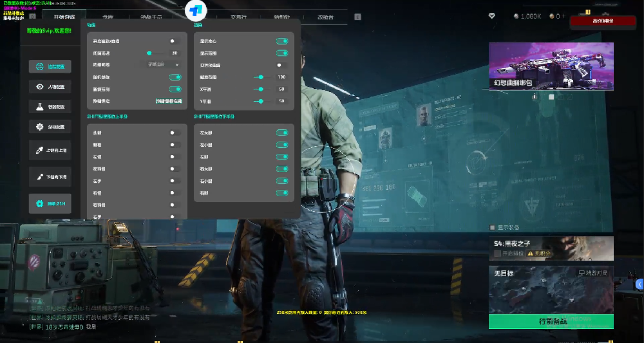Open the 子弹追踪 aim mode dropdown

tap(163, 65)
